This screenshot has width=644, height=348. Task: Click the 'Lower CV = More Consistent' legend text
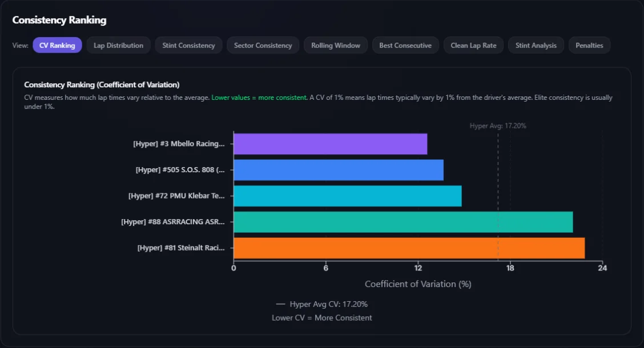pyautogui.click(x=322, y=318)
